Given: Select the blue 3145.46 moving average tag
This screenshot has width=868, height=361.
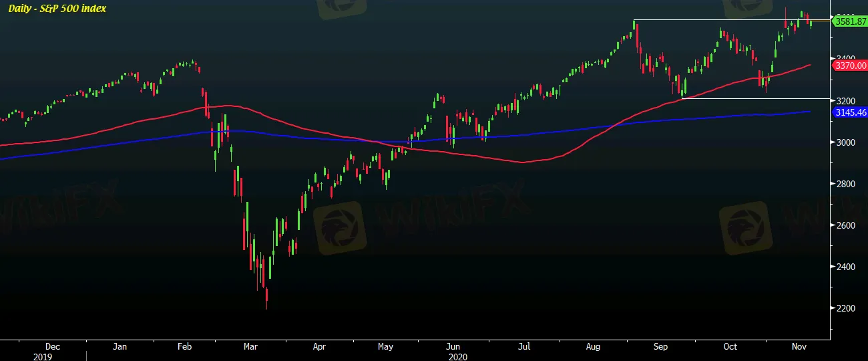Looking at the screenshot, I should tap(850, 112).
